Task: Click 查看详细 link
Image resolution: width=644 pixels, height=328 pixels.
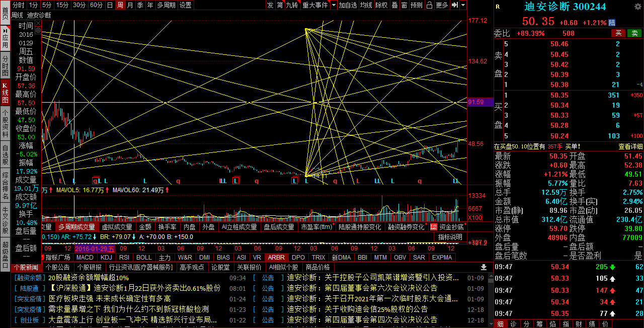Action: coord(630,146)
